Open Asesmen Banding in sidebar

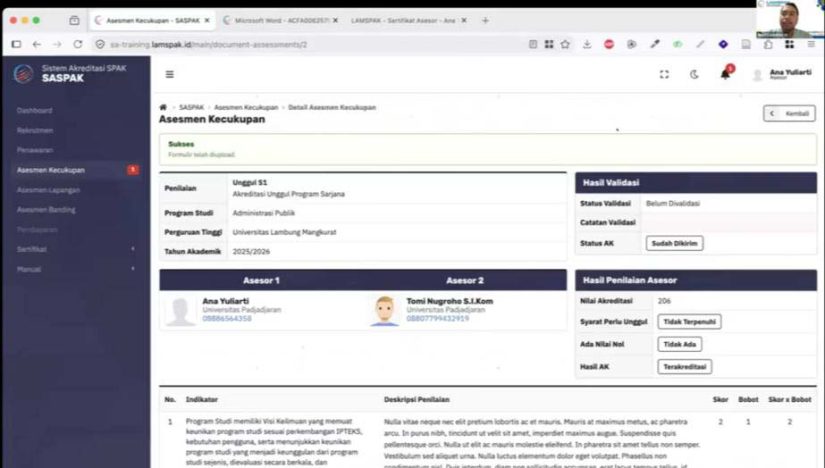(x=46, y=210)
